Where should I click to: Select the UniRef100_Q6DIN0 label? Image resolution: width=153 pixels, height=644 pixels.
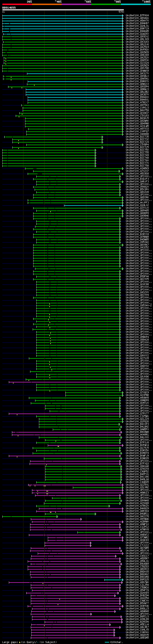(137, 197)
